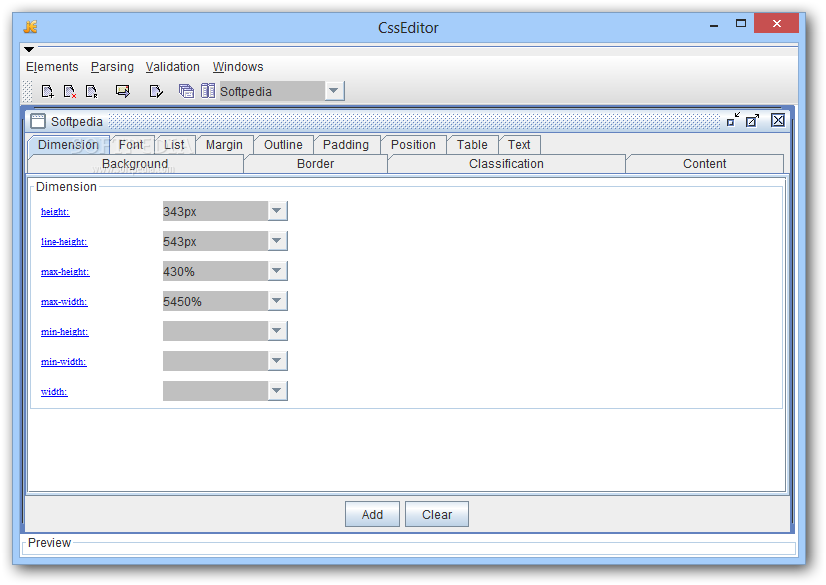Image resolution: width=826 pixels, height=585 pixels.
Task: Iconify the Softpedia internal frame
Action: point(733,120)
